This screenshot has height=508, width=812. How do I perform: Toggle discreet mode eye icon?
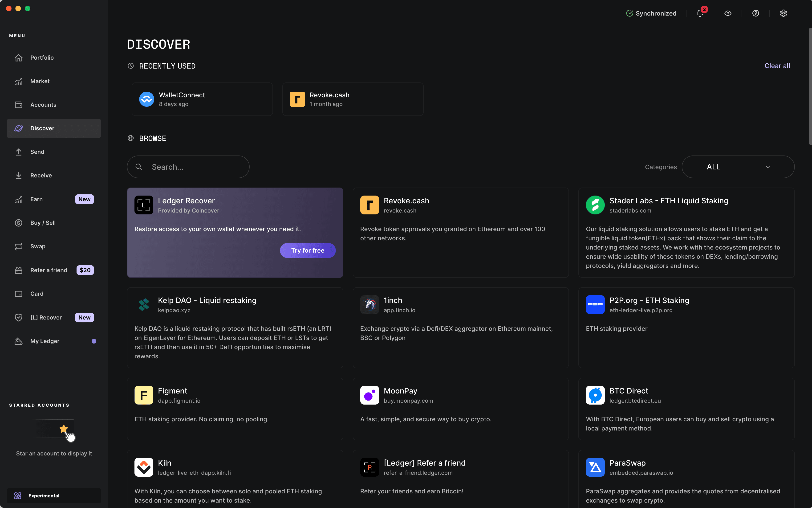point(728,13)
